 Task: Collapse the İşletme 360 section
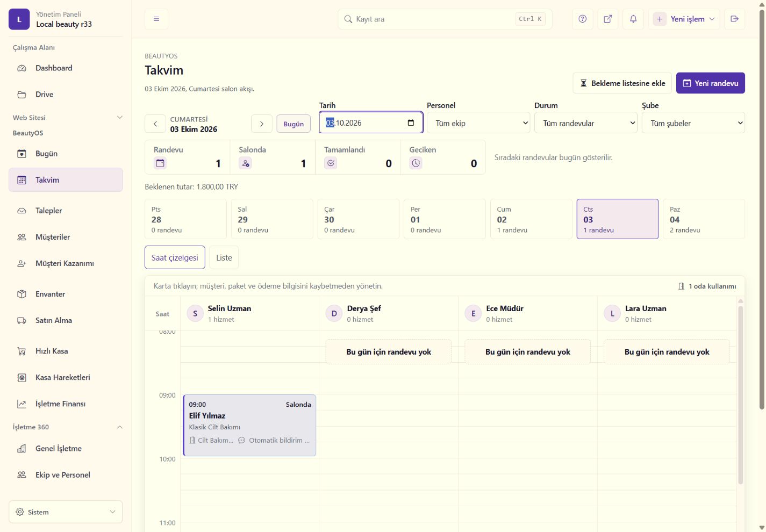coord(120,427)
